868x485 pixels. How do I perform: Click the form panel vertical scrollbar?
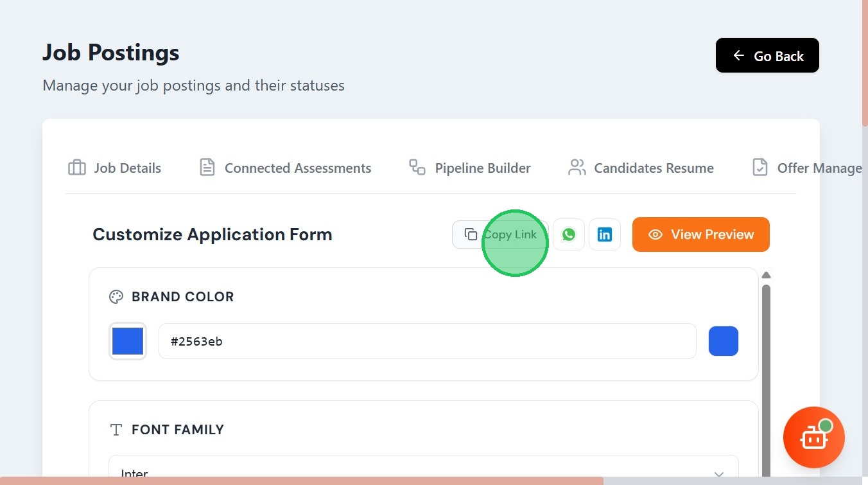[x=766, y=373]
